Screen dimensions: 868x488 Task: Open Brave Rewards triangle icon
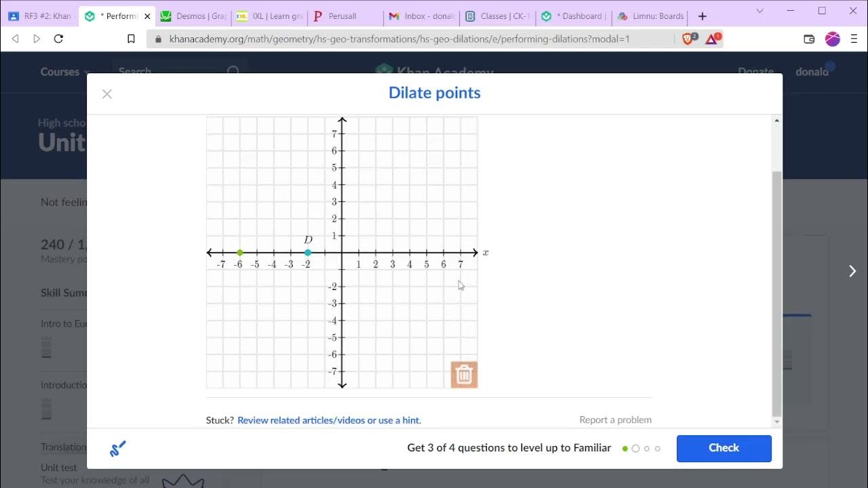(x=713, y=39)
